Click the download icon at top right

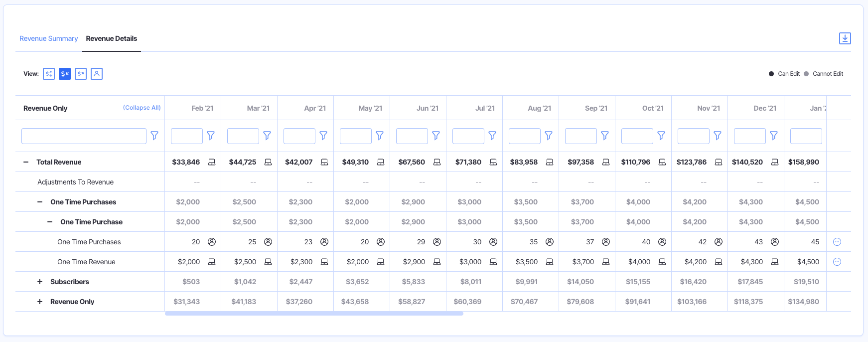[845, 38]
